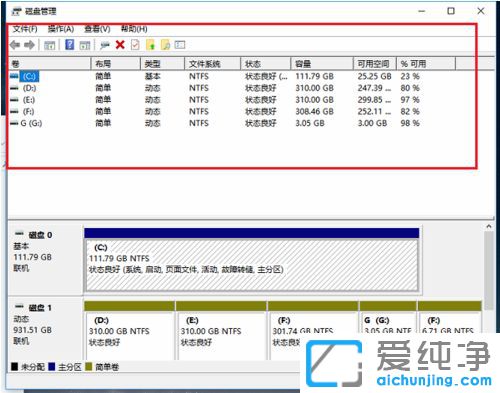Click the vertical scrollbar thumb in disk pane
The image size is (500, 393).
click(489, 271)
